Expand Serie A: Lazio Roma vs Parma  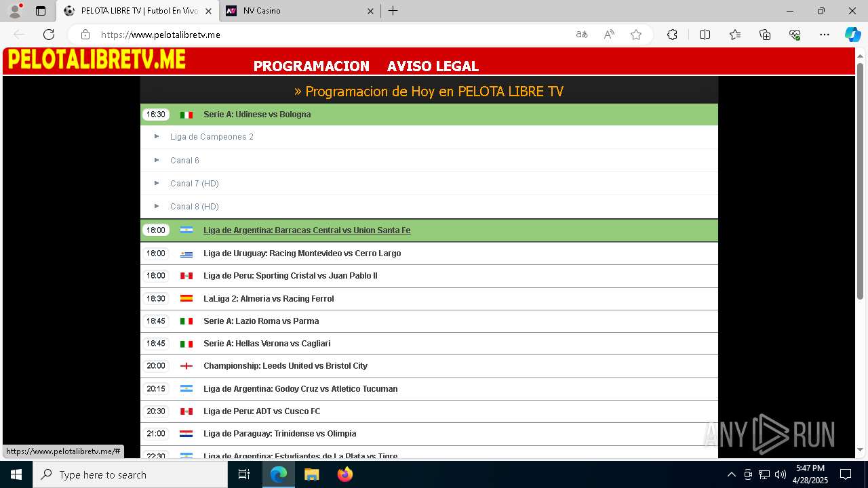tap(429, 321)
